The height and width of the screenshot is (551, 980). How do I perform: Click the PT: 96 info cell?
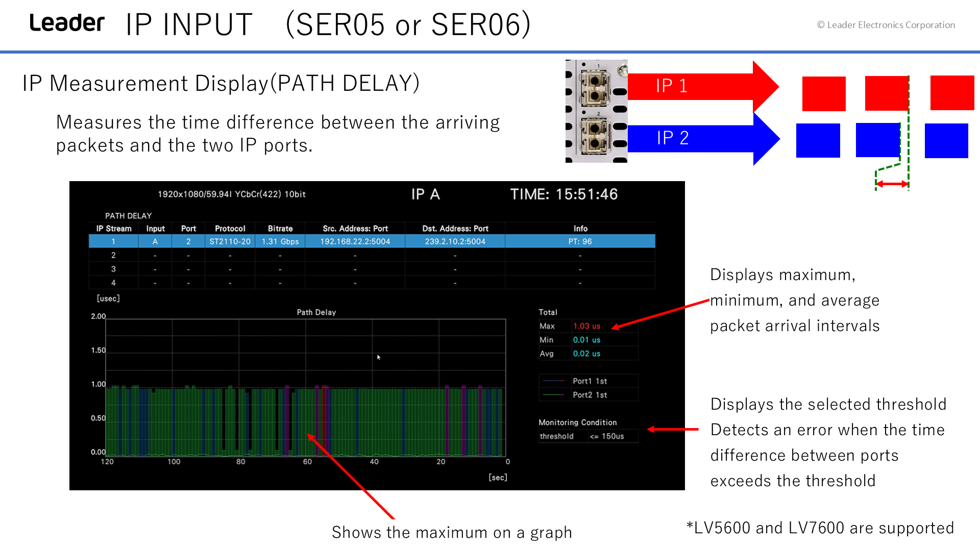580,241
